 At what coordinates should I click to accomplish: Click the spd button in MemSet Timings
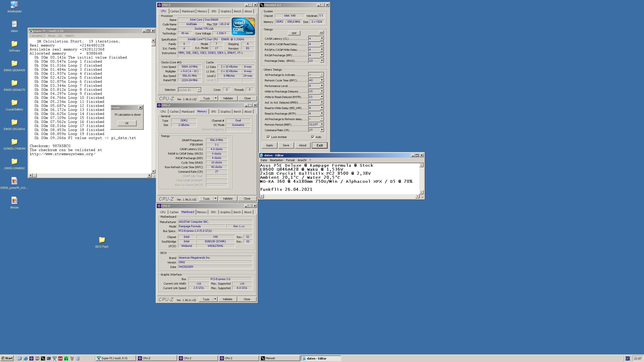(x=294, y=33)
